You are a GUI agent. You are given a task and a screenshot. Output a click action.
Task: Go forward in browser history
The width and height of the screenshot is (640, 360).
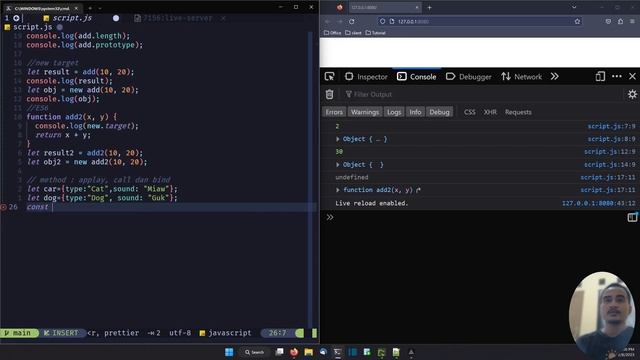[x=340, y=21]
